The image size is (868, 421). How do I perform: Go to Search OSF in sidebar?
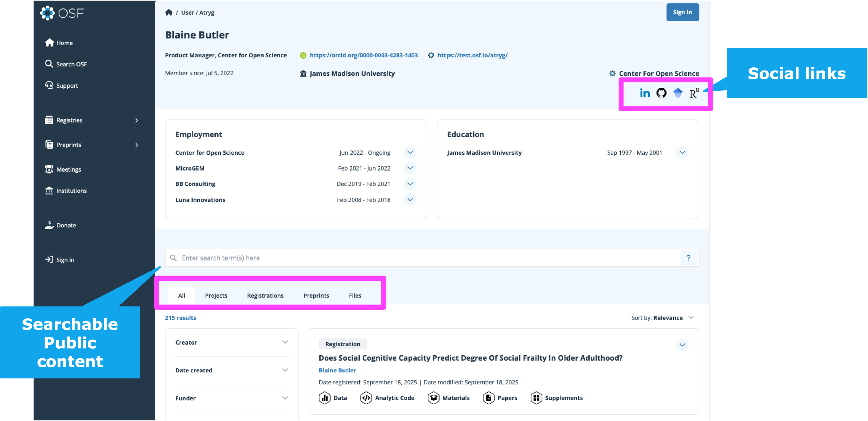pyautogui.click(x=71, y=64)
